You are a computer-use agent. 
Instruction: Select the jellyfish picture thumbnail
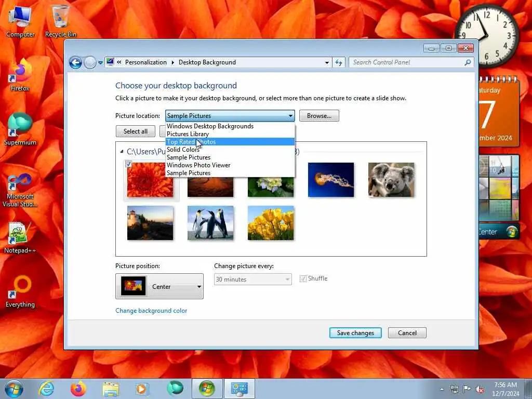click(331, 180)
